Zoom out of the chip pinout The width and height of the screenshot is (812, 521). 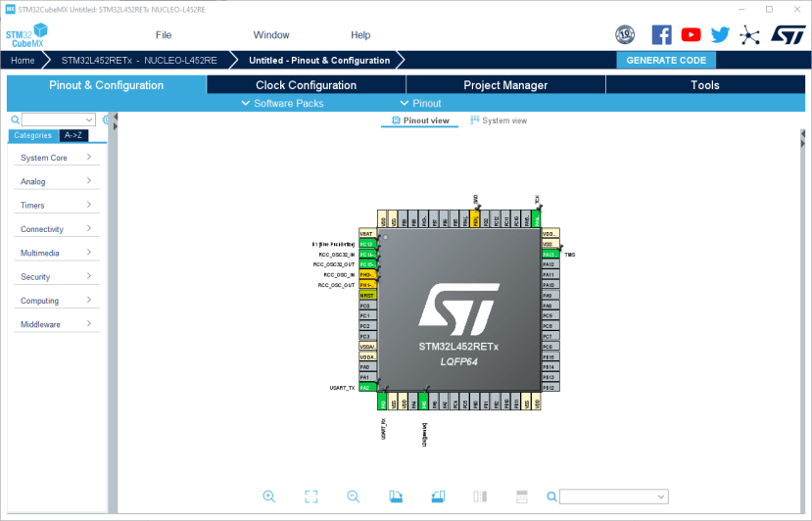pos(354,497)
